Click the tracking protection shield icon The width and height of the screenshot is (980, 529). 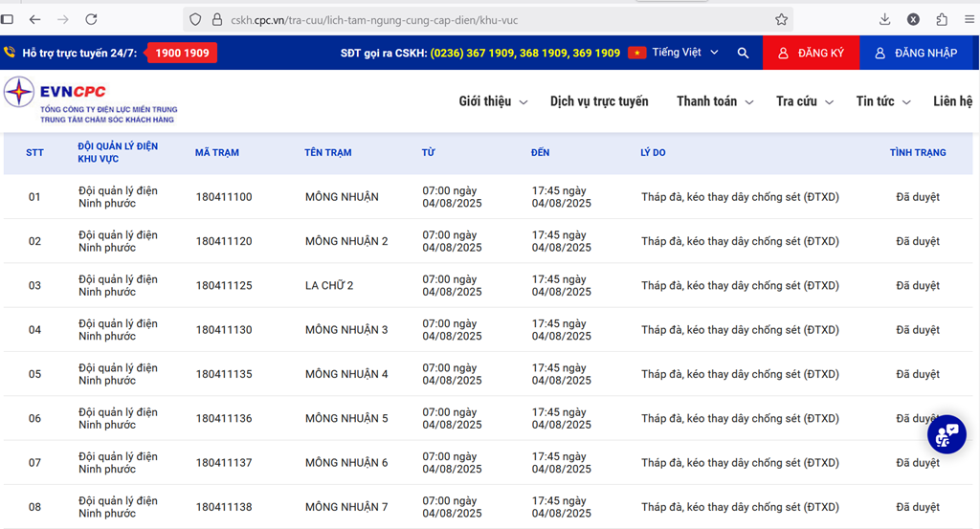195,19
